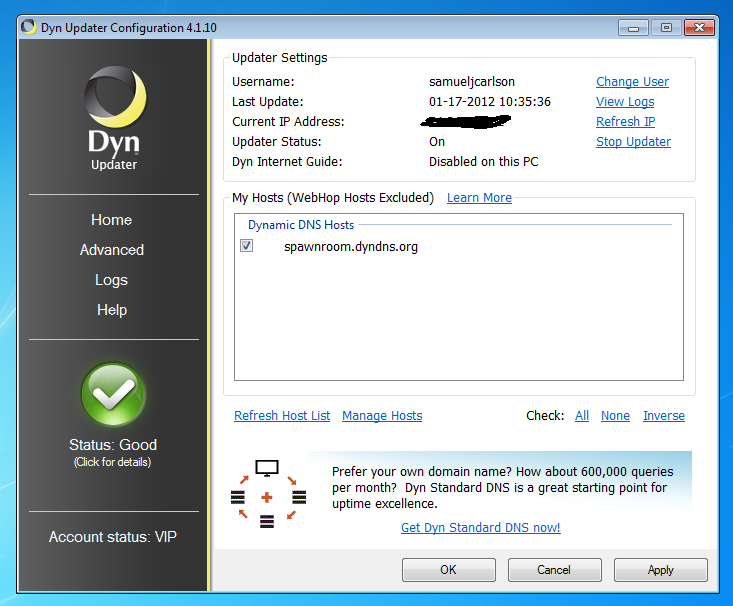Click the Inverse check link

pyautogui.click(x=664, y=416)
